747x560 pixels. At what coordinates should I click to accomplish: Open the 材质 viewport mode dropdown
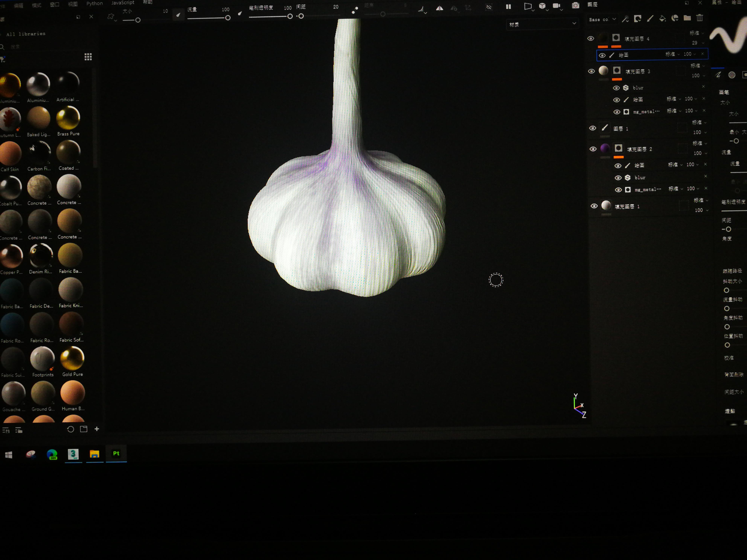[542, 24]
